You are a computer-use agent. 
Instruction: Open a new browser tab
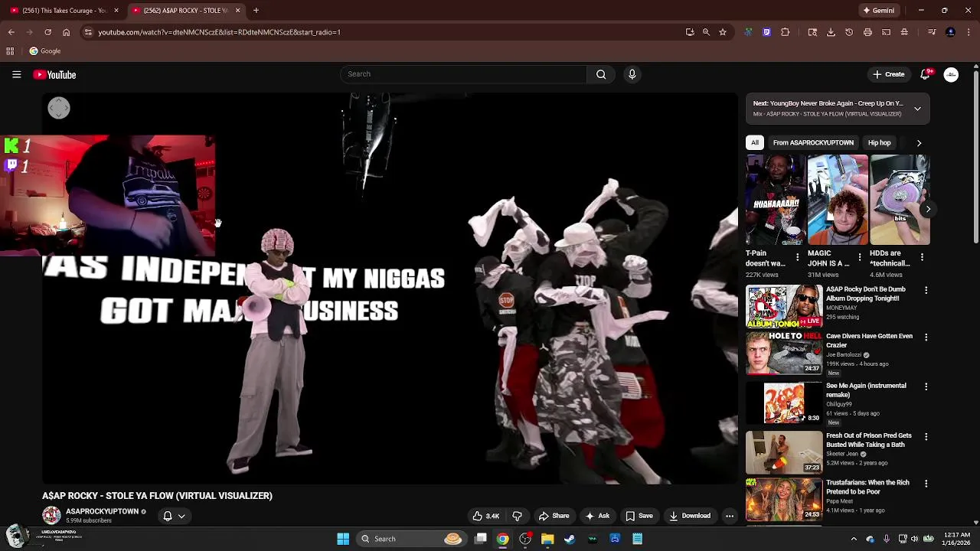pyautogui.click(x=256, y=11)
